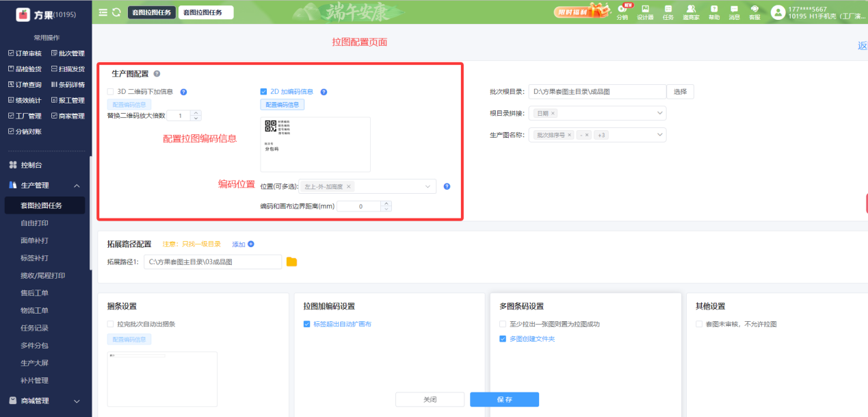The width and height of the screenshot is (868, 417).
Task: Click the 限时福利 gift banner
Action: click(583, 12)
